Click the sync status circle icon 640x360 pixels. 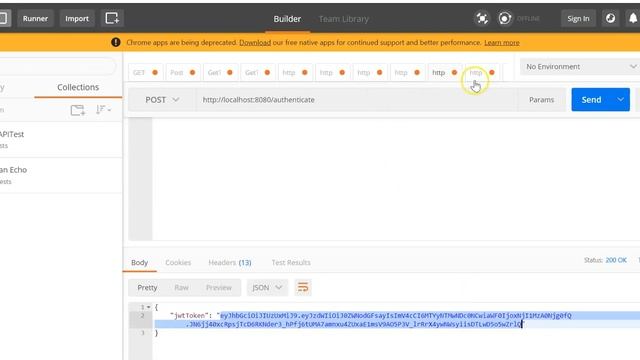[x=504, y=18]
